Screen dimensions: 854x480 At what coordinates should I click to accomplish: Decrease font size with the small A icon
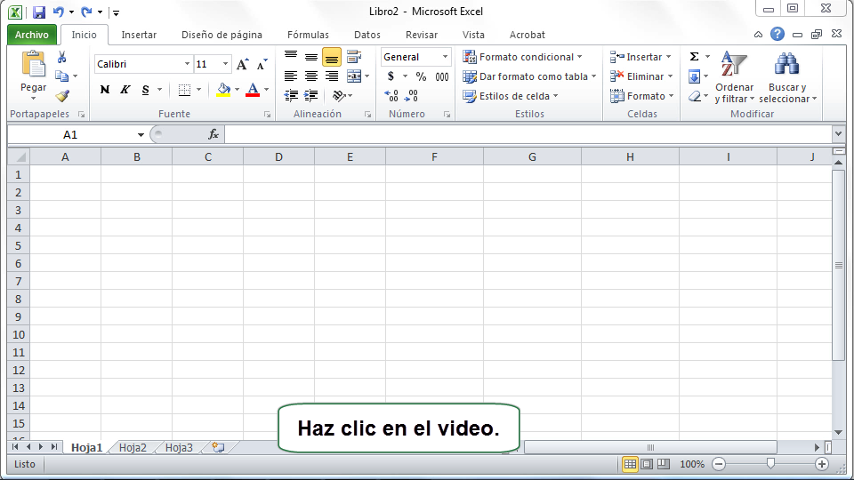coord(262,64)
